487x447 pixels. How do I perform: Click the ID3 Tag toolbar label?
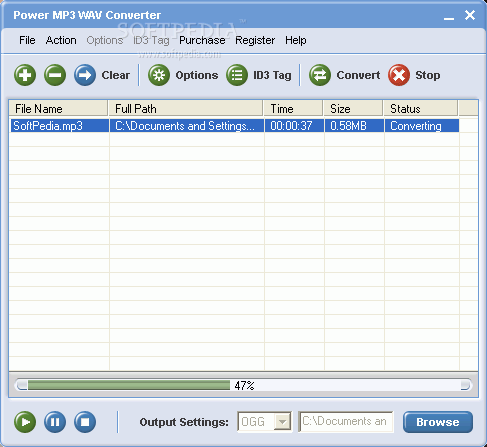click(272, 75)
